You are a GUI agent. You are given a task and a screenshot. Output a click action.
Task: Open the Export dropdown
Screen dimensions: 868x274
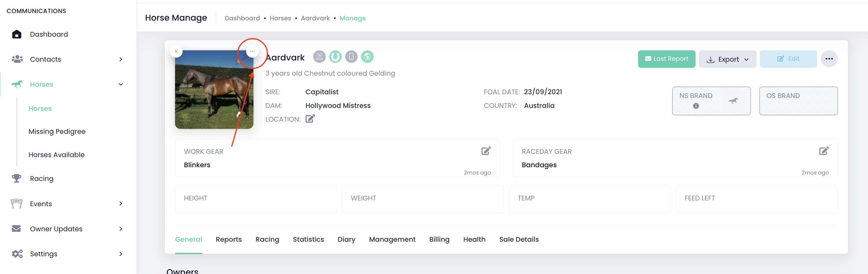point(727,59)
